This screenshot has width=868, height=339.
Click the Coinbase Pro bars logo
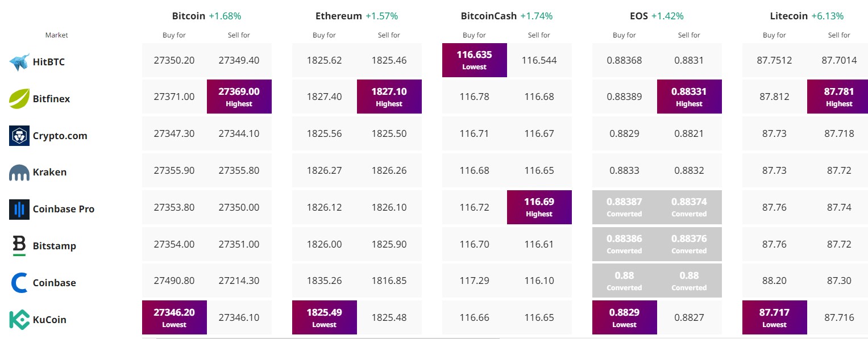point(19,209)
